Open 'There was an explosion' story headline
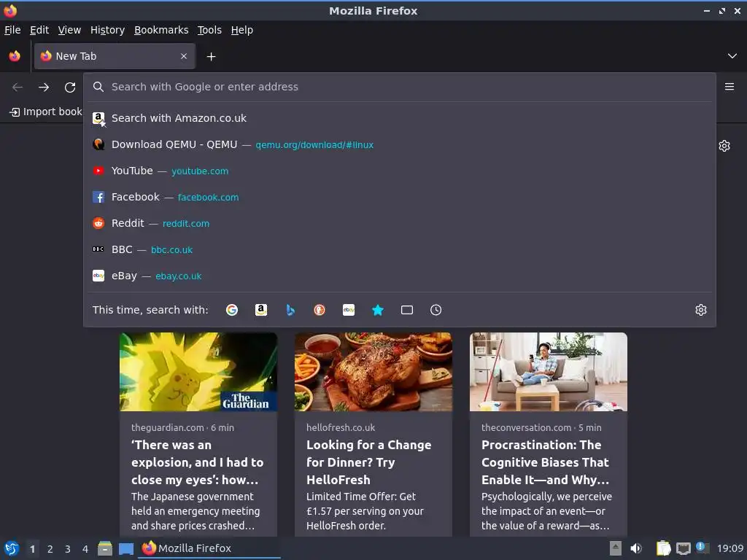 click(197, 462)
